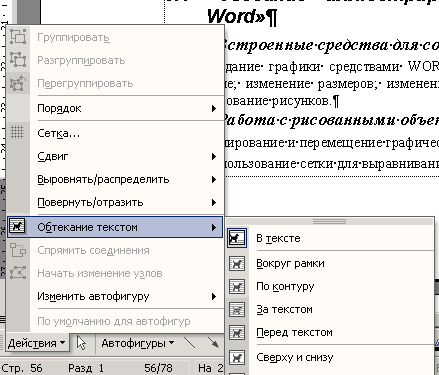Click the Спрямить соединения entry

click(x=115, y=250)
